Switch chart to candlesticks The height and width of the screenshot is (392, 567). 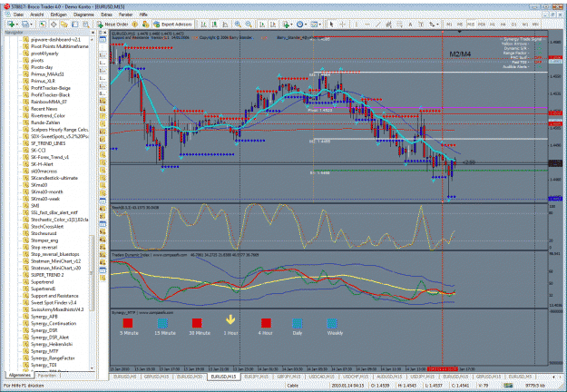coord(214,24)
